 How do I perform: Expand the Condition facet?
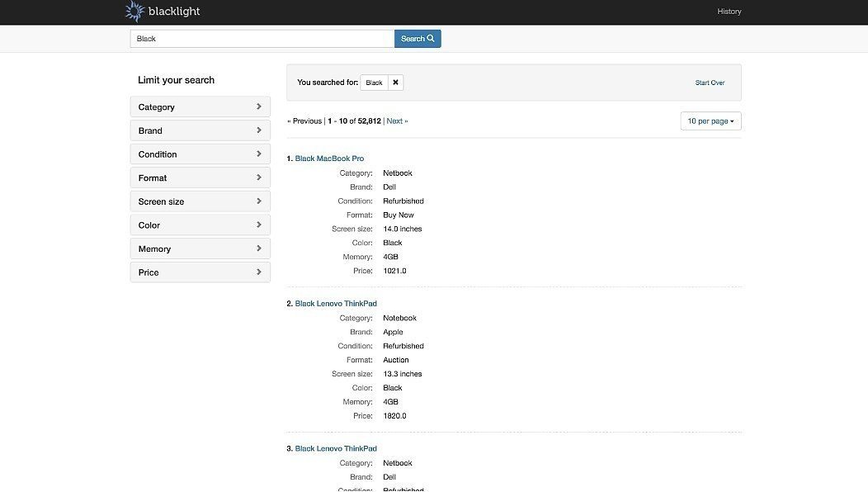click(200, 154)
